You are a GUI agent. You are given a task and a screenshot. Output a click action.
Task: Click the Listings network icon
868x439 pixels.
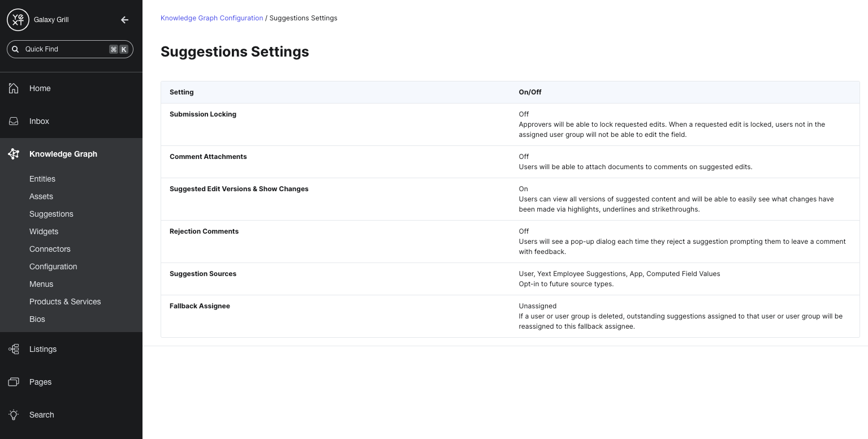coord(13,349)
